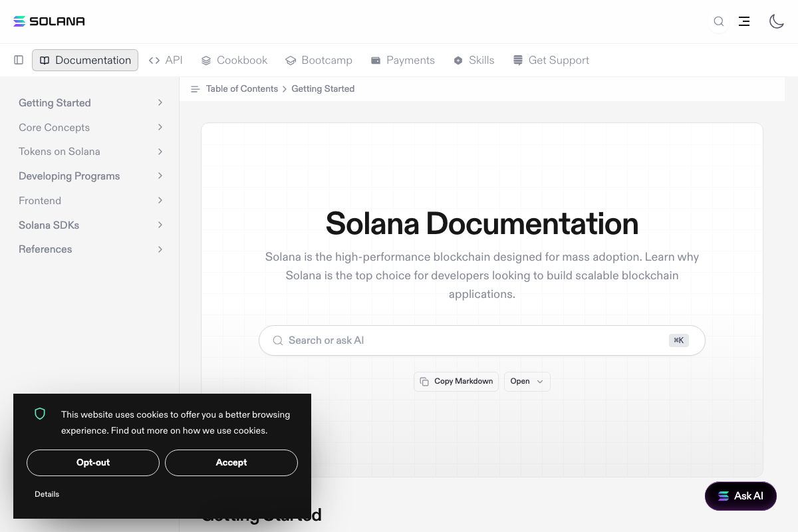The image size is (798, 532).
Task: Open References sidebar link
Action: point(45,249)
